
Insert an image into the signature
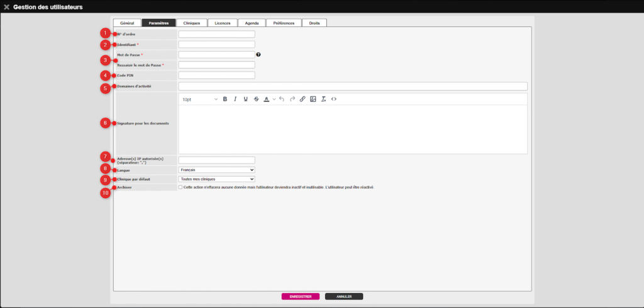click(x=313, y=99)
